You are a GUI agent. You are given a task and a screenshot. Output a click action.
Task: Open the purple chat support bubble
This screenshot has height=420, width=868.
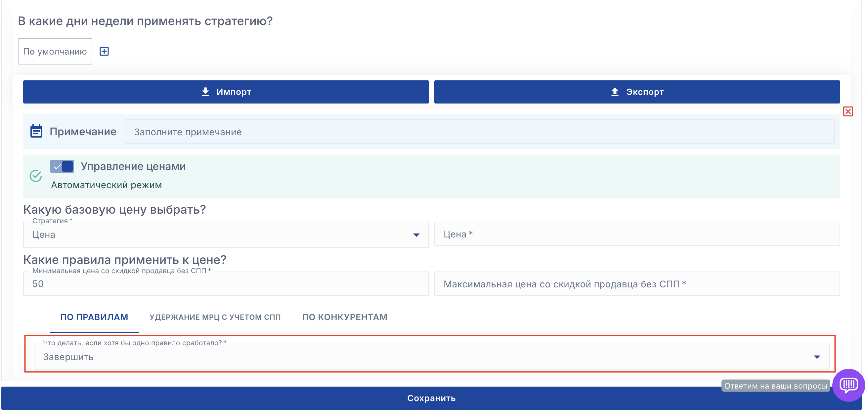[848, 385]
